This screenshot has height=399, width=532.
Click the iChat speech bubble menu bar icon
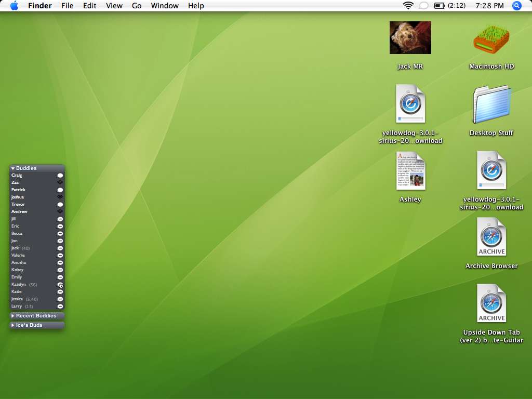pyautogui.click(x=423, y=5)
